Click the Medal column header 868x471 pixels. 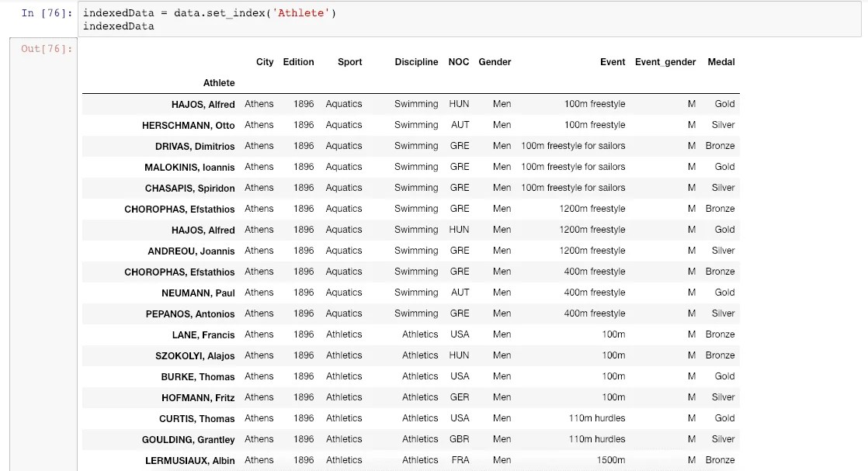tap(721, 62)
